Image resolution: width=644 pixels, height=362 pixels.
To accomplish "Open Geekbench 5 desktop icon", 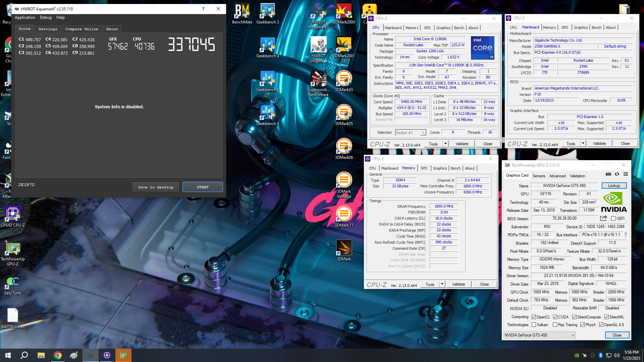I will click(x=267, y=81).
